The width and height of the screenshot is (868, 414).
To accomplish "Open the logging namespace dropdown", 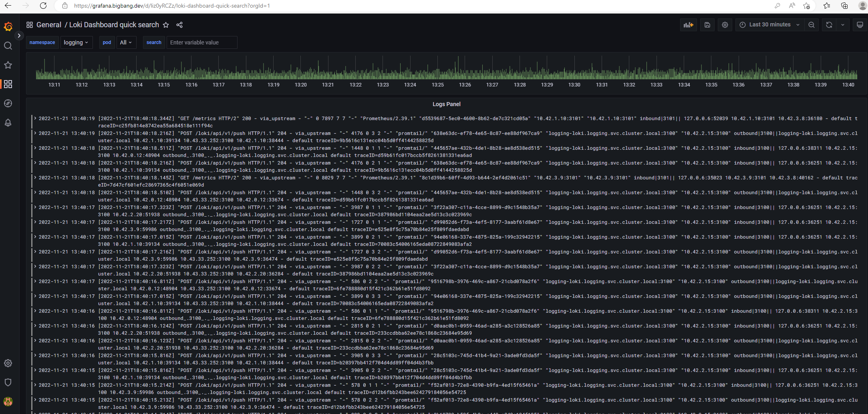I will [x=76, y=42].
